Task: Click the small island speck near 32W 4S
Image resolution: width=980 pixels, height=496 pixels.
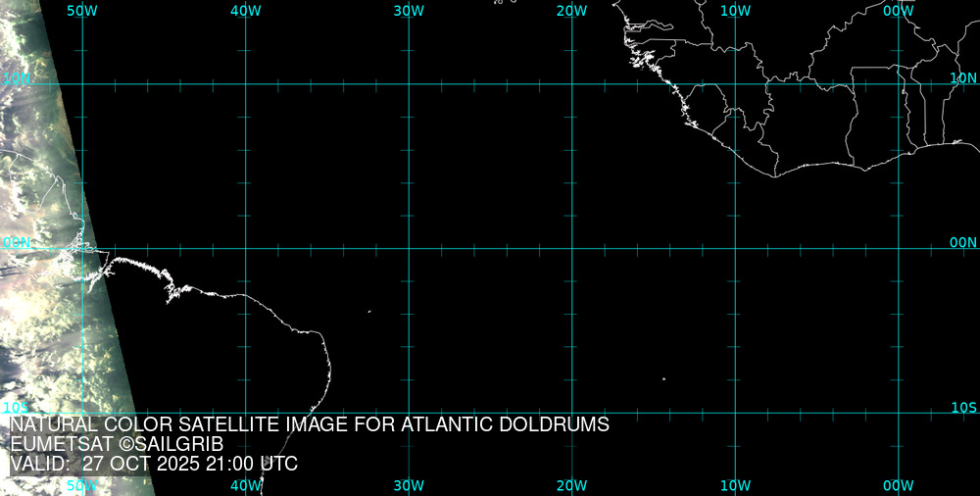Action: tap(369, 312)
